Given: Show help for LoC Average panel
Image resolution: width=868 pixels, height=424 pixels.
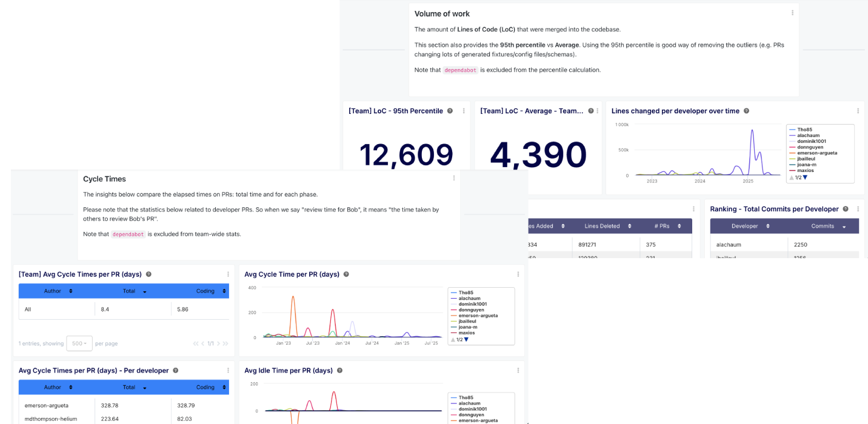Looking at the screenshot, I should tap(590, 111).
